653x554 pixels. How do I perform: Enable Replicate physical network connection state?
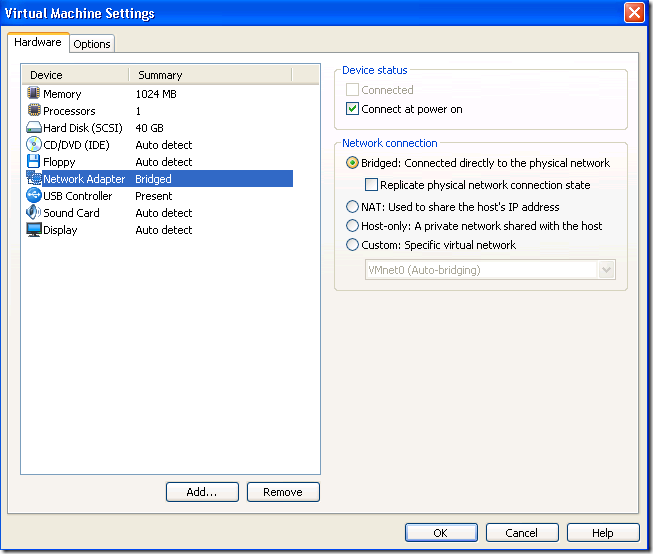coord(372,185)
